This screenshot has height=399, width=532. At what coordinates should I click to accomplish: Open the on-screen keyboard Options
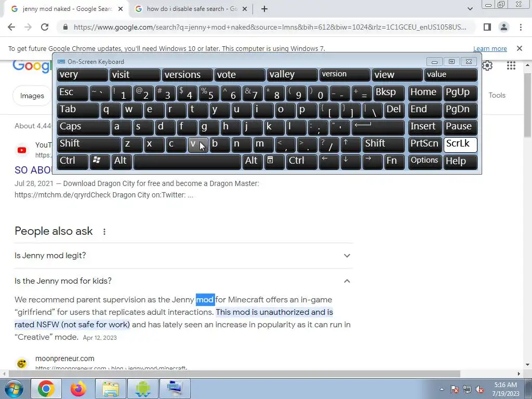[425, 162]
